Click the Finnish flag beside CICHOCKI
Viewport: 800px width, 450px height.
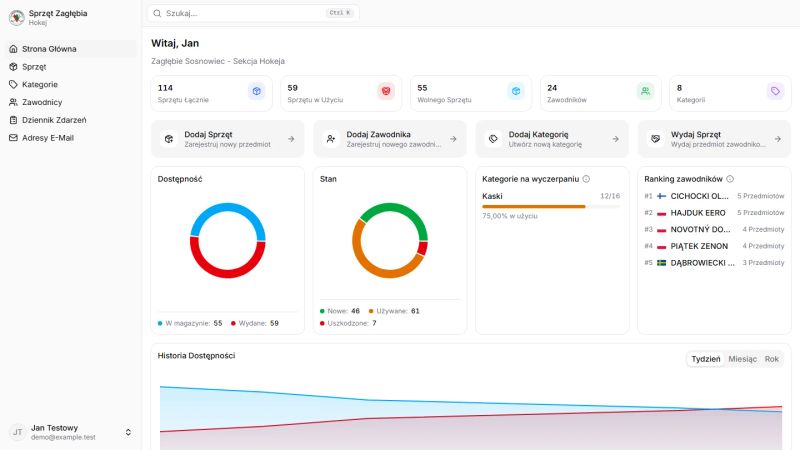click(662, 196)
